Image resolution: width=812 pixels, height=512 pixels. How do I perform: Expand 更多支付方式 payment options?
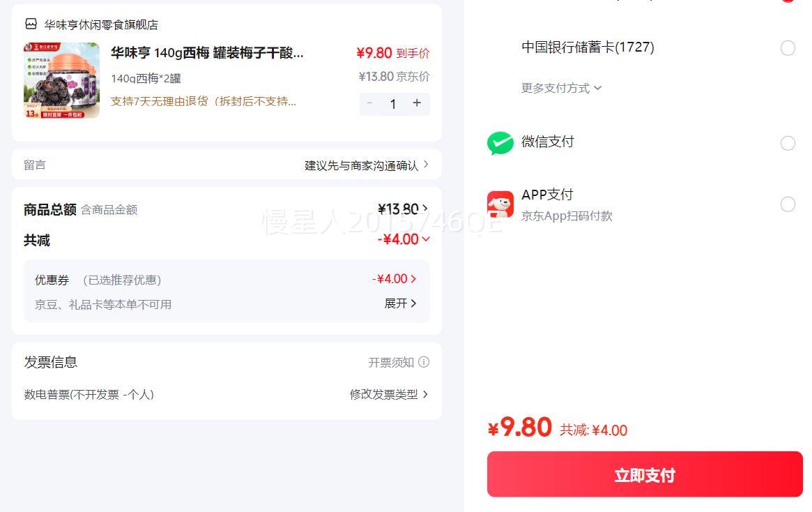561,88
